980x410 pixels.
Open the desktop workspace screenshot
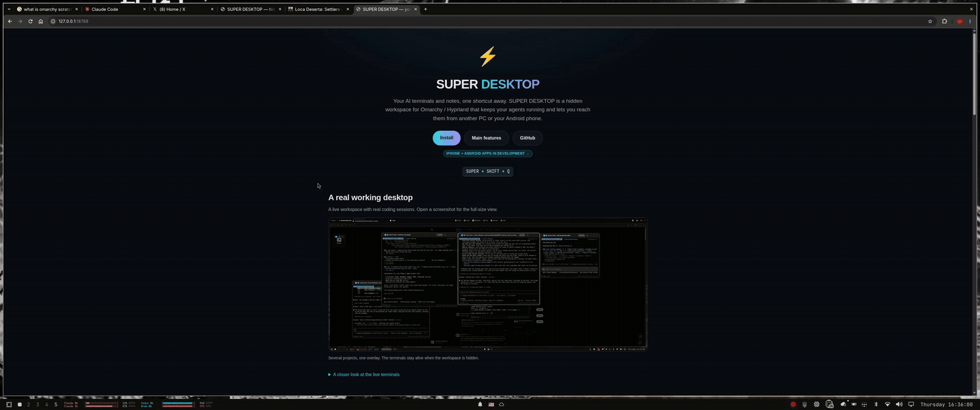487,284
